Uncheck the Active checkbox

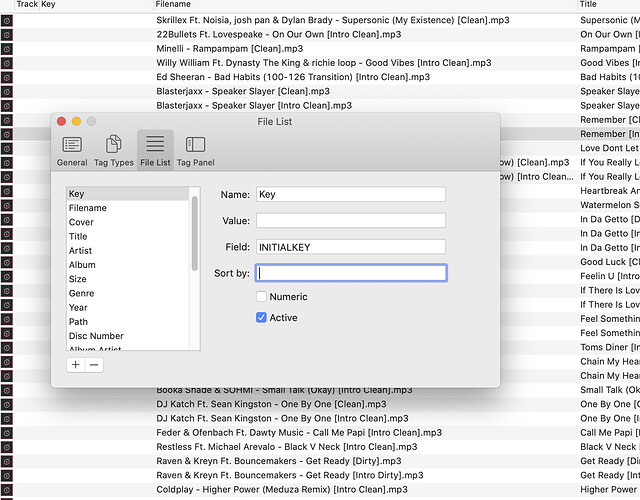pos(261,317)
